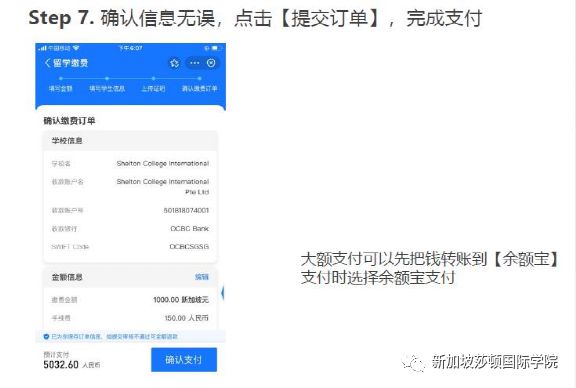Go to the 上传证明 step
576x388 pixels.
coord(153,89)
